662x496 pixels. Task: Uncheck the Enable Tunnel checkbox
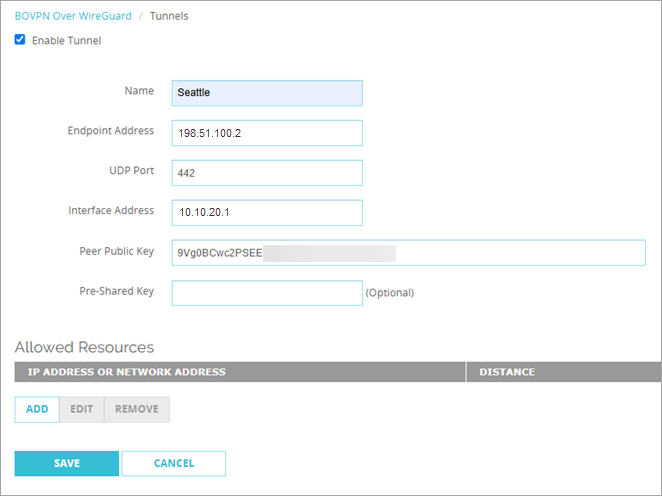(x=20, y=40)
